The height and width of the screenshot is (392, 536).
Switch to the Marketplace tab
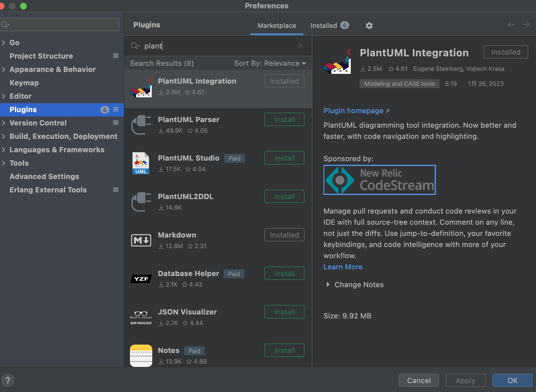pos(277,25)
